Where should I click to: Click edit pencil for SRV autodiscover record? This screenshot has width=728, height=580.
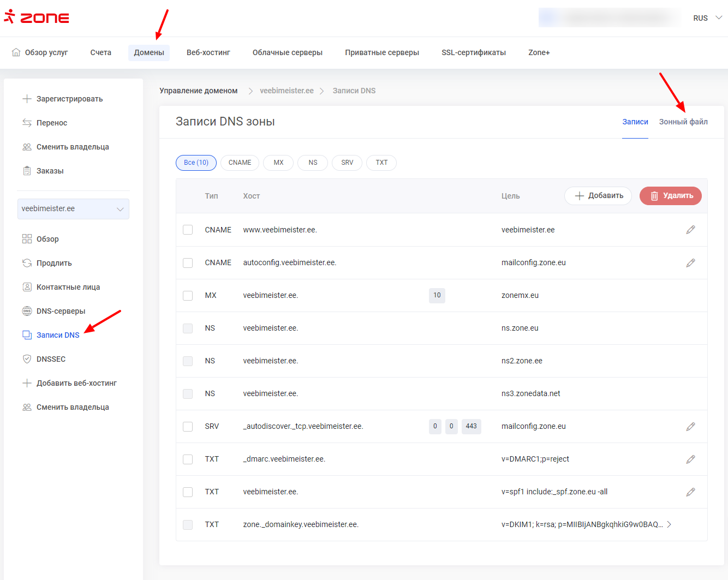pyautogui.click(x=690, y=427)
